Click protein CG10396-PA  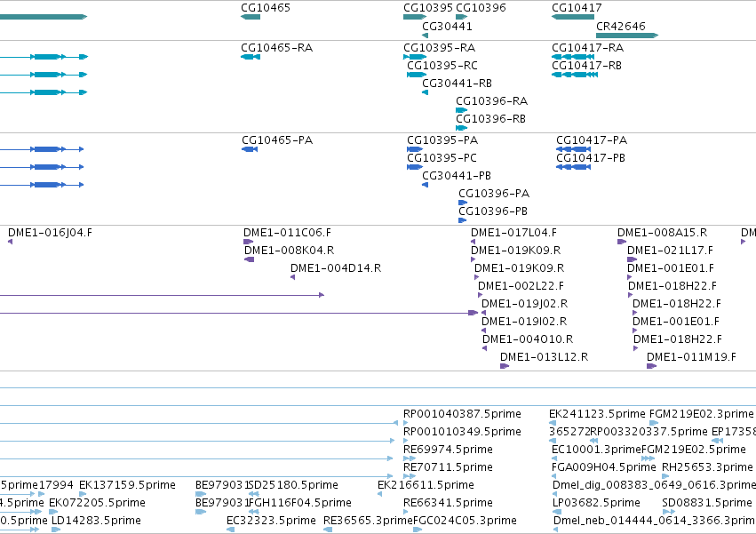494,194
